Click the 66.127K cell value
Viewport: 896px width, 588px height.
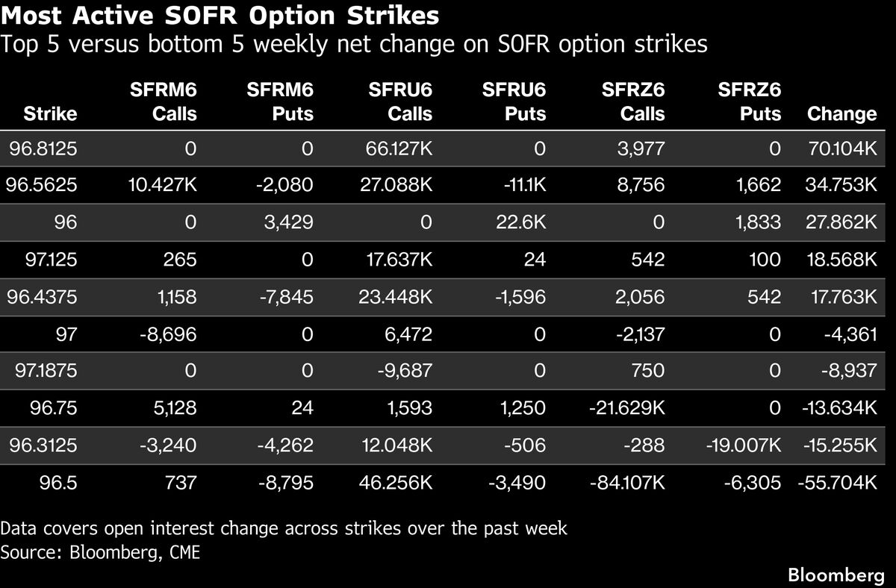pyautogui.click(x=400, y=149)
